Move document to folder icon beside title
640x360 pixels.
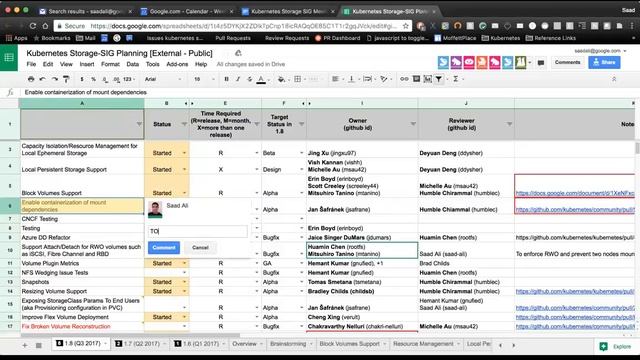(x=238, y=53)
